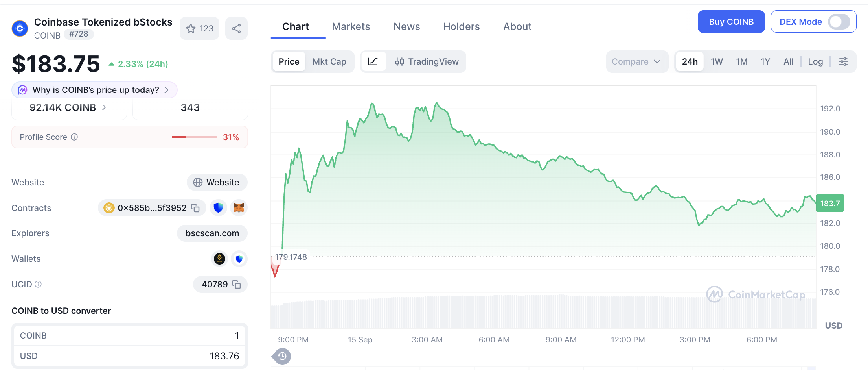Click the MetaMask fox icon
Image resolution: width=868 pixels, height=370 pixels.
[x=239, y=207]
